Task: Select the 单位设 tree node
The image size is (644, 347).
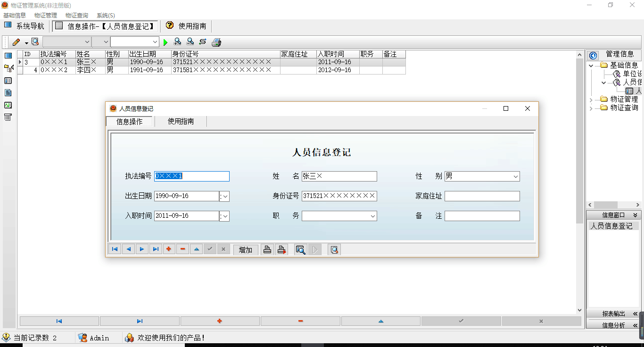Action: tap(632, 74)
